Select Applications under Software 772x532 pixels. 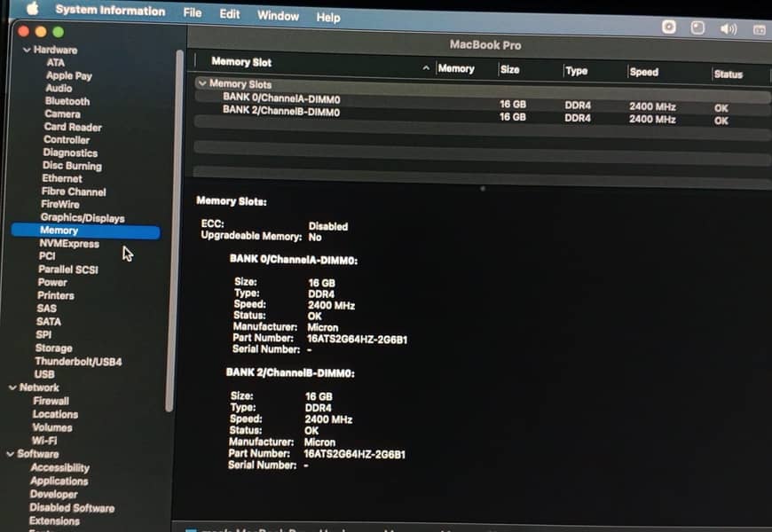[x=59, y=481]
